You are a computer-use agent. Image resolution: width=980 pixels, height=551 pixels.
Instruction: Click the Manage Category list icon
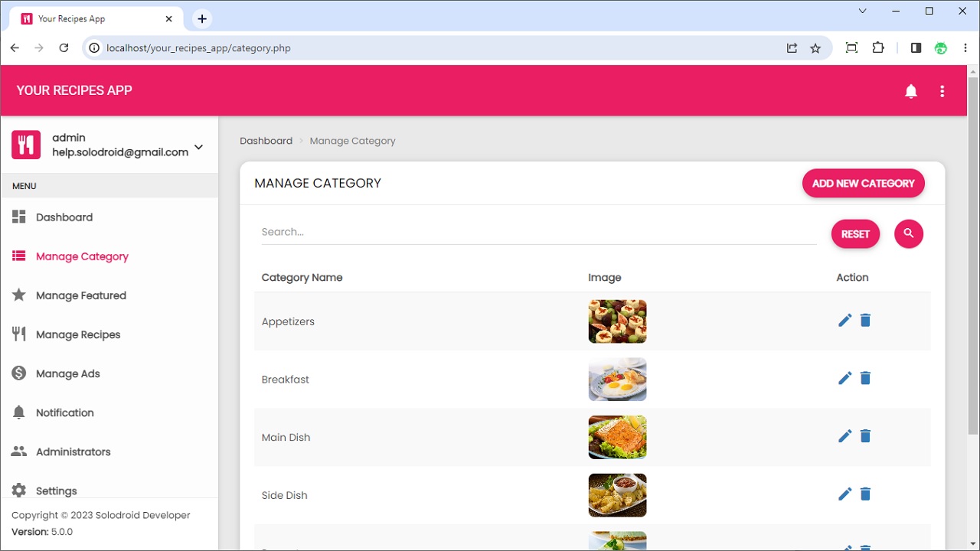pyautogui.click(x=19, y=256)
